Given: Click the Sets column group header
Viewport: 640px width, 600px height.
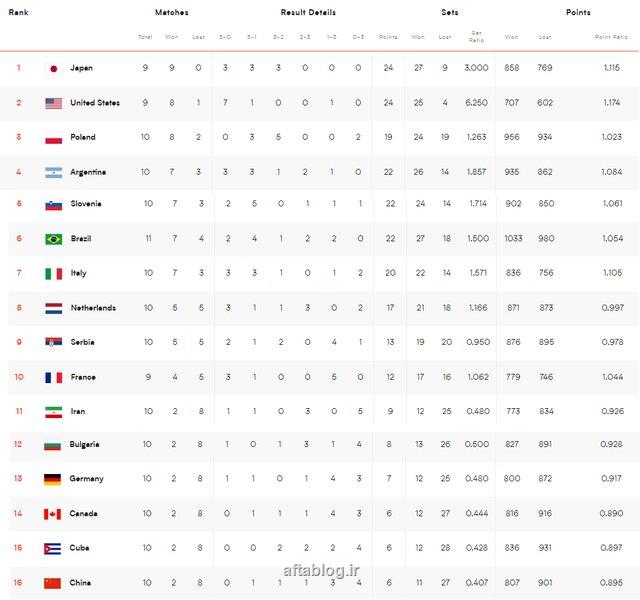Looking at the screenshot, I should point(450,13).
